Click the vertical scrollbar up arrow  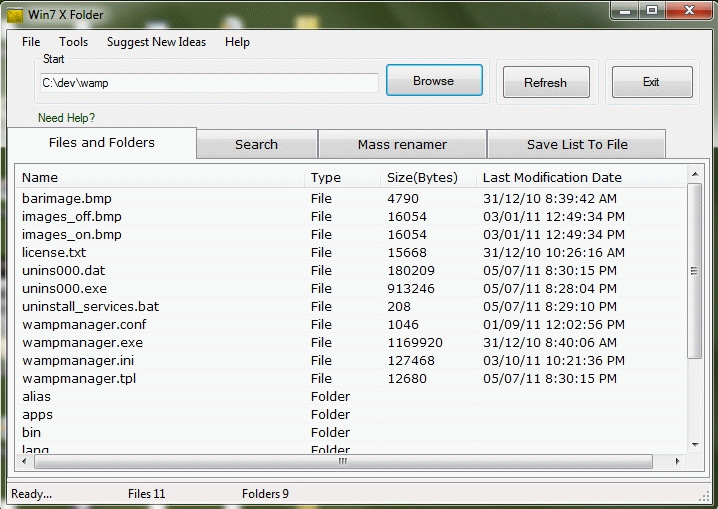[695, 174]
